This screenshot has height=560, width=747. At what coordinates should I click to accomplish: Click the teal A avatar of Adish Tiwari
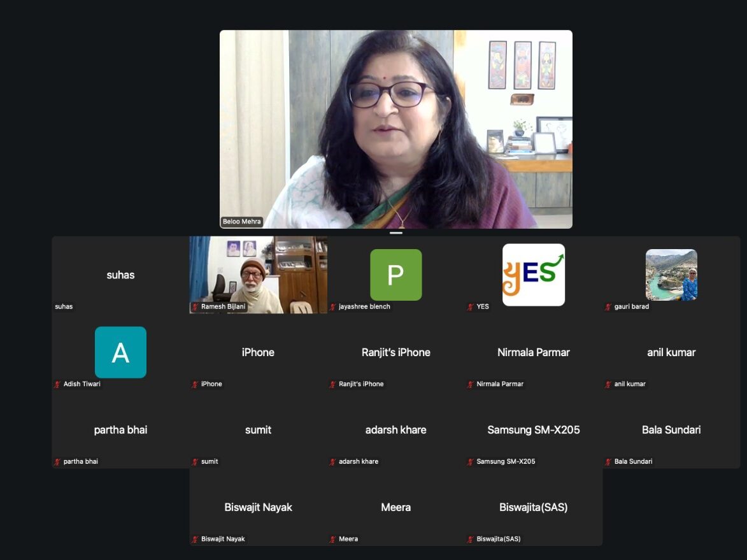click(x=120, y=352)
